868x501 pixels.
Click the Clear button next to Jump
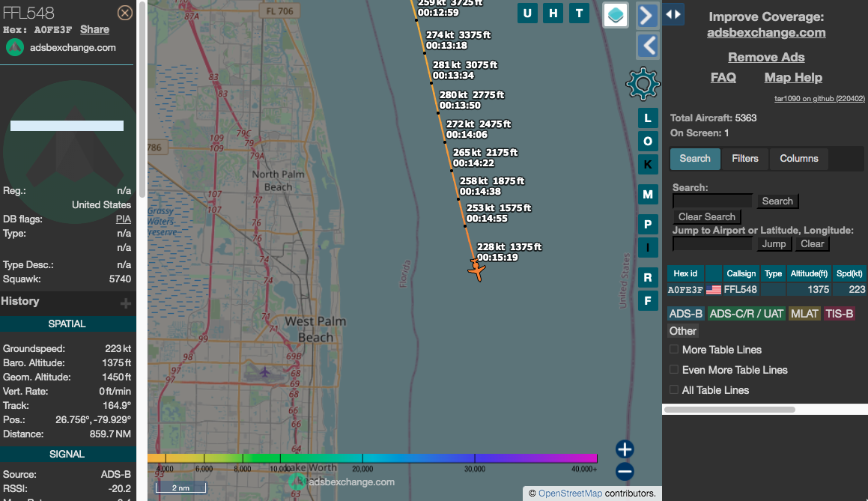coord(812,243)
